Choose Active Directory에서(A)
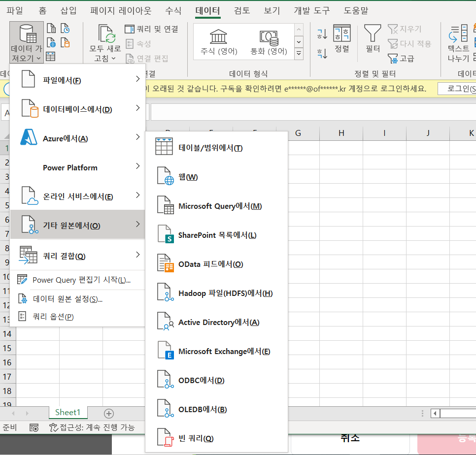Screen dimensions: 476x455 [x=216, y=322]
